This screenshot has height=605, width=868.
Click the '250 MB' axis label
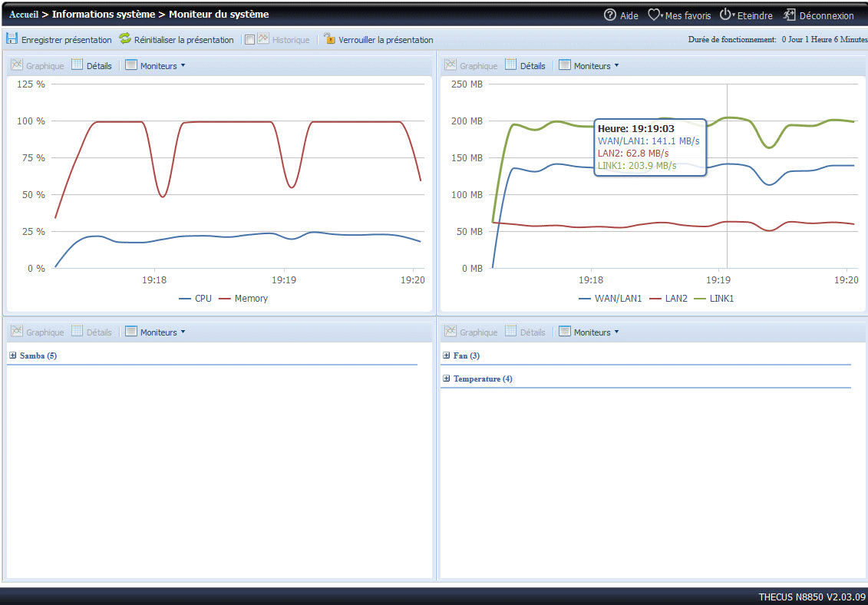467,84
